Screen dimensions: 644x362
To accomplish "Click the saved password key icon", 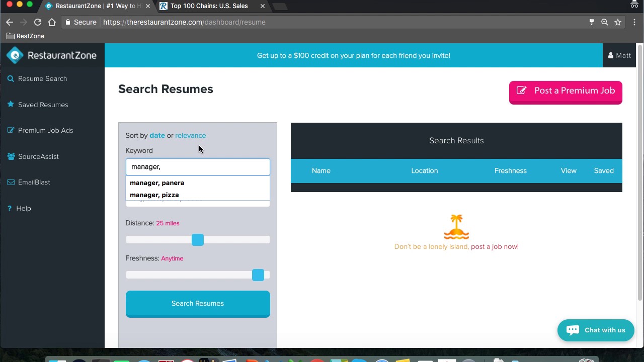I will [592, 22].
